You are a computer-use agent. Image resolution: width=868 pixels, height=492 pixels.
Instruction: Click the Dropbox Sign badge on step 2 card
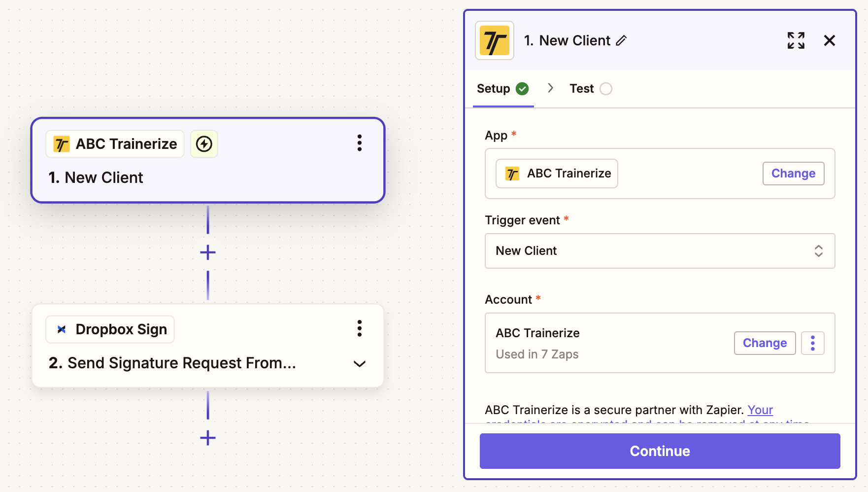(110, 329)
